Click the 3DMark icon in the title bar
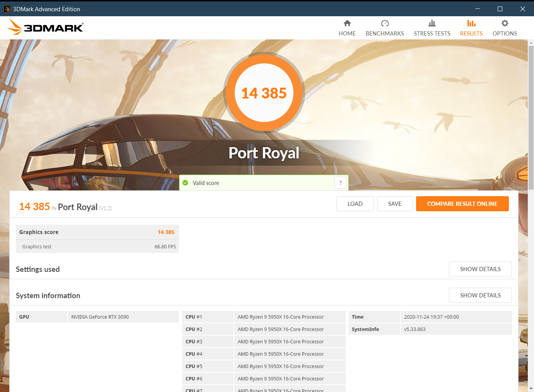 coord(7,8)
